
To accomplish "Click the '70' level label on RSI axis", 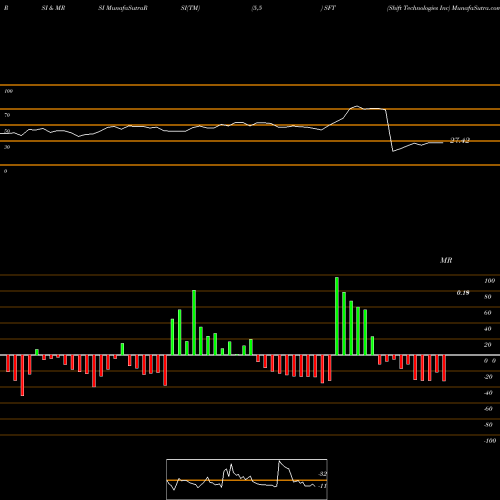I will [7, 115].
